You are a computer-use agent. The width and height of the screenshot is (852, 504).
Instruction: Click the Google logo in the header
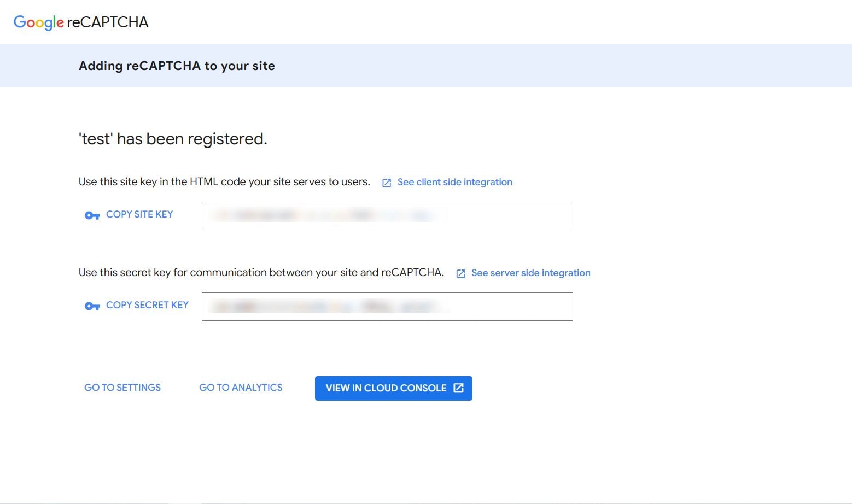point(38,22)
